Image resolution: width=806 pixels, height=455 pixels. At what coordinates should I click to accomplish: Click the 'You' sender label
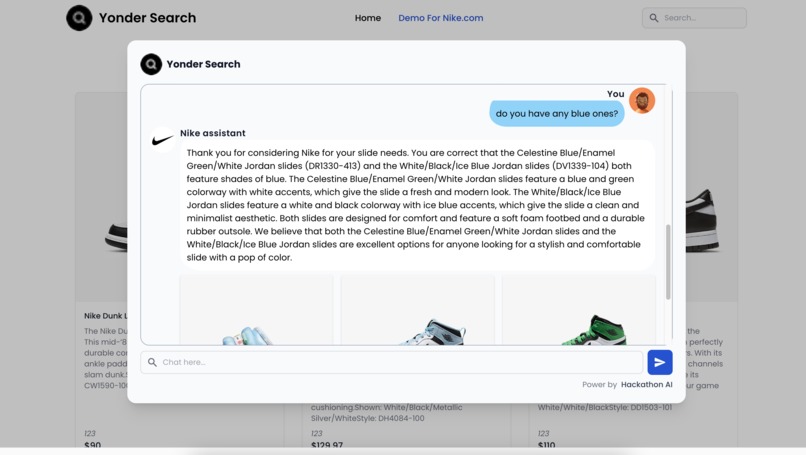[x=615, y=94]
